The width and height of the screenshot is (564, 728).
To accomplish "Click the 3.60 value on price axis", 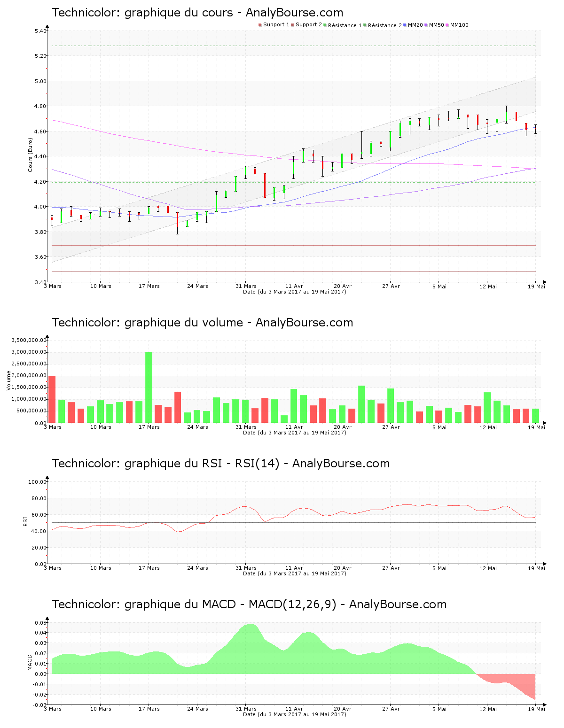I will coord(40,257).
